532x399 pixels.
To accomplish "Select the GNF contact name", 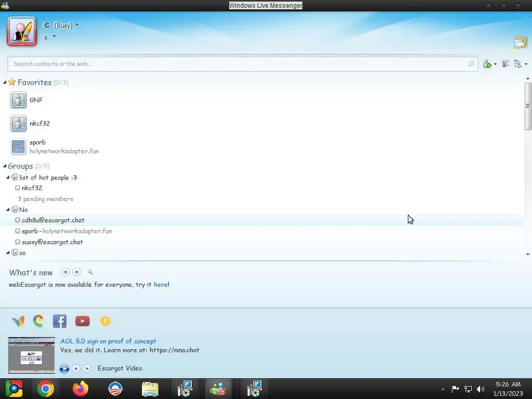I will (x=36, y=100).
